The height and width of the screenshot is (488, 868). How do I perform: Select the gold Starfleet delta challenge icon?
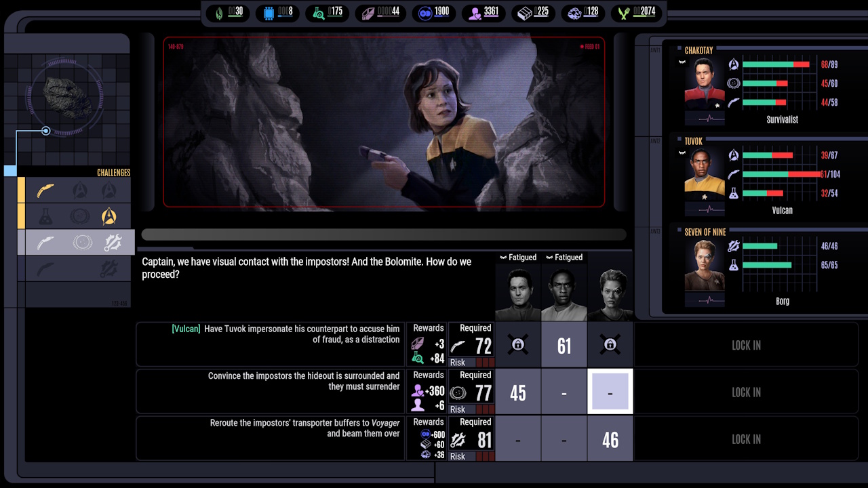(109, 216)
